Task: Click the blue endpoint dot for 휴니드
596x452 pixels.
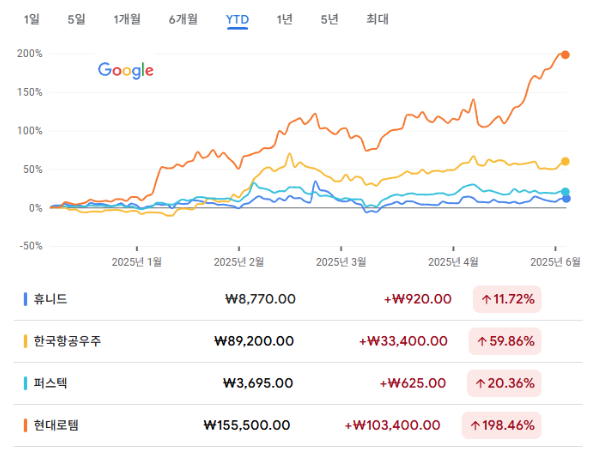Action: coord(566,198)
